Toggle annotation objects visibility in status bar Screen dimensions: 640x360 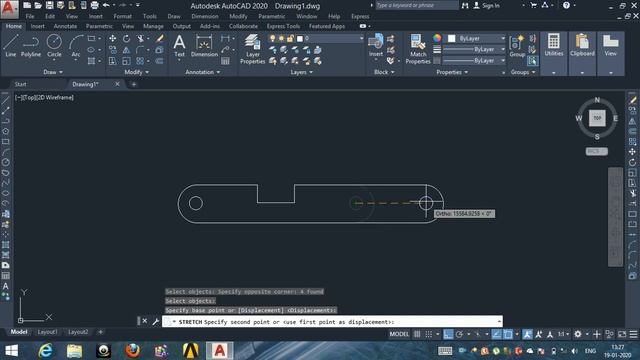(x=527, y=334)
